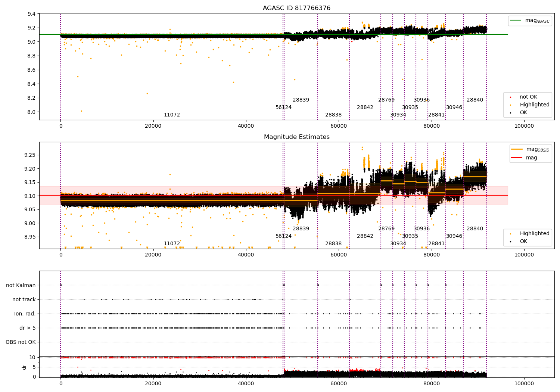560x392 pixels.
Task: Click the green mag AGASC legend line
Action: 516,21
